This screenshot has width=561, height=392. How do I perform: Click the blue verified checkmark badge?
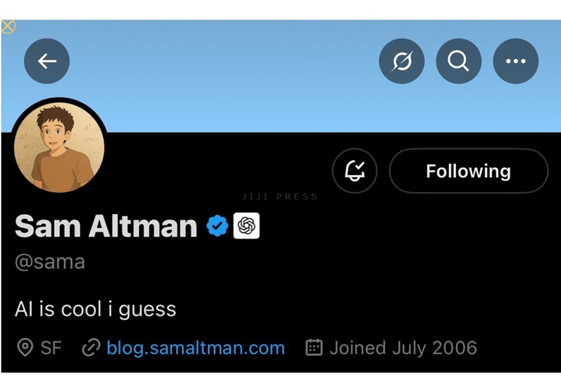pos(217,226)
